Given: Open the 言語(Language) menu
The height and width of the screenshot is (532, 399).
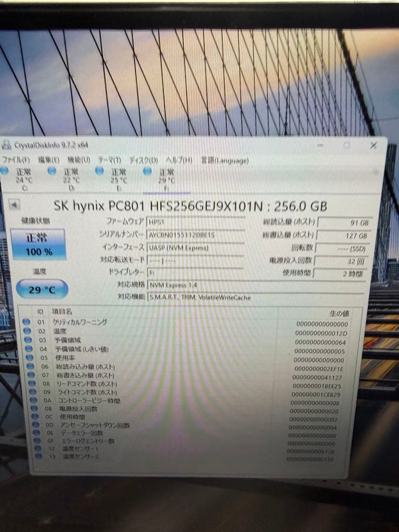Looking at the screenshot, I should point(225,160).
